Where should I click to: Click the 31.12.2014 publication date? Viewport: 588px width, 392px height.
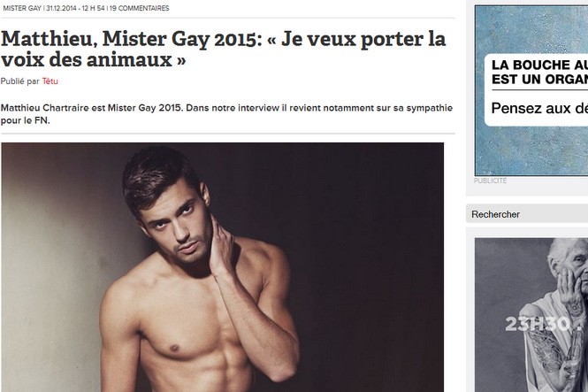(x=61, y=8)
